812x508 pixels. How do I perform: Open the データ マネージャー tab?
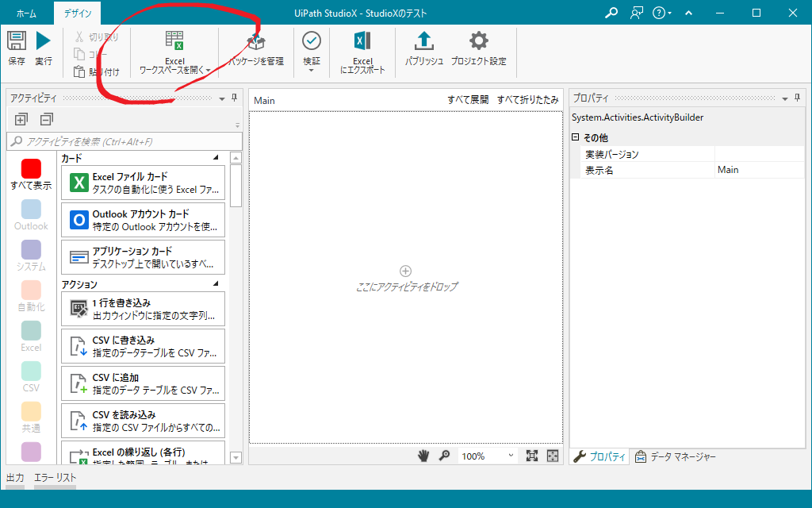pos(676,456)
